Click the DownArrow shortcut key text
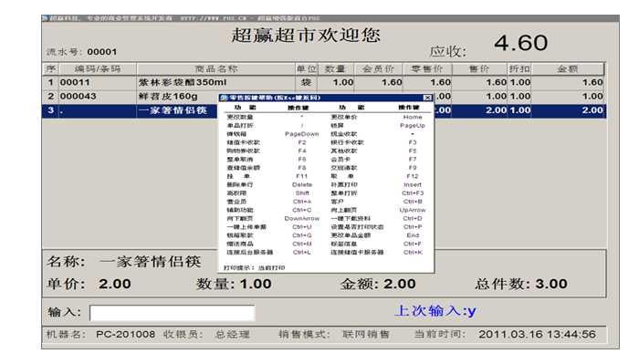 pos(301,219)
